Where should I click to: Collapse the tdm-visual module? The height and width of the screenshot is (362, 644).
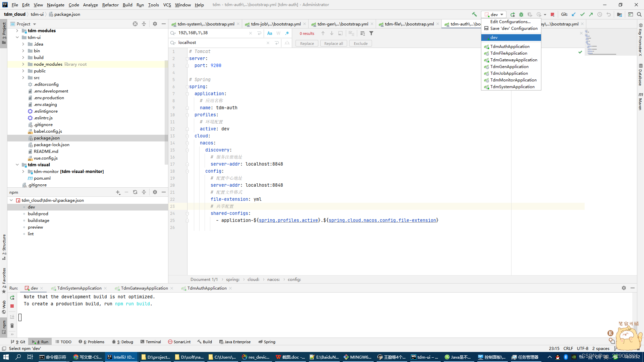17,165
